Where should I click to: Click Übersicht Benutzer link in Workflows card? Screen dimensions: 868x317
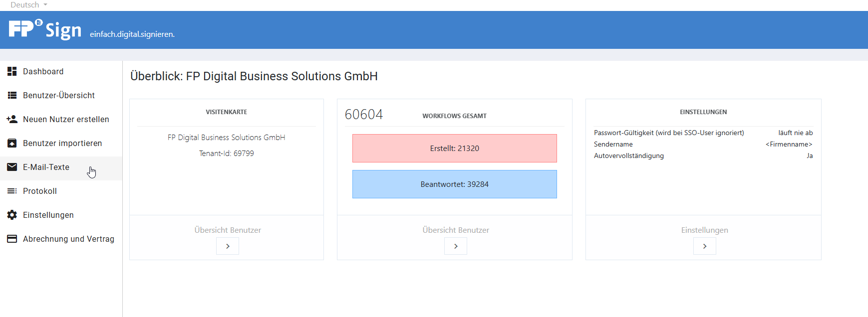(456, 230)
